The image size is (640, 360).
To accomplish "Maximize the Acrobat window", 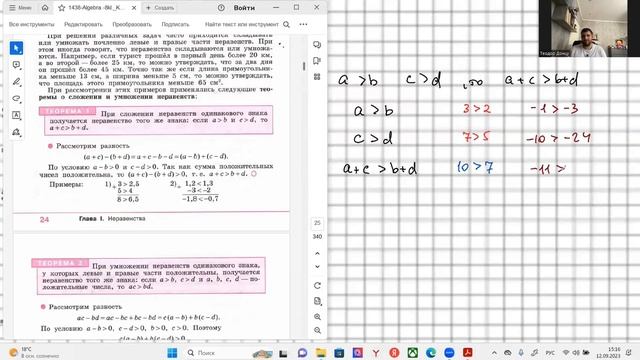I will [296, 8].
